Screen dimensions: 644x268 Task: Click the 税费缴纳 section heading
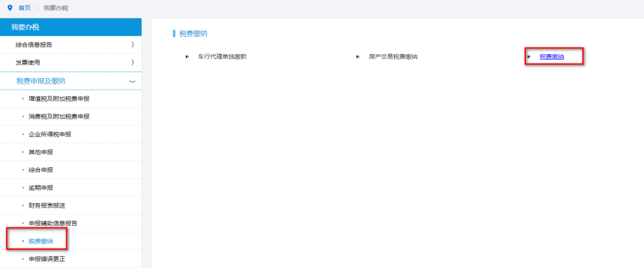[193, 33]
